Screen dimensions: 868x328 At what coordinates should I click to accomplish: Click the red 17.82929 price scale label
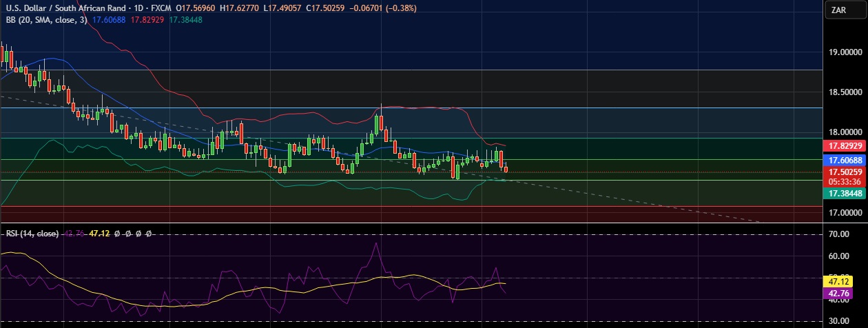[x=846, y=146]
